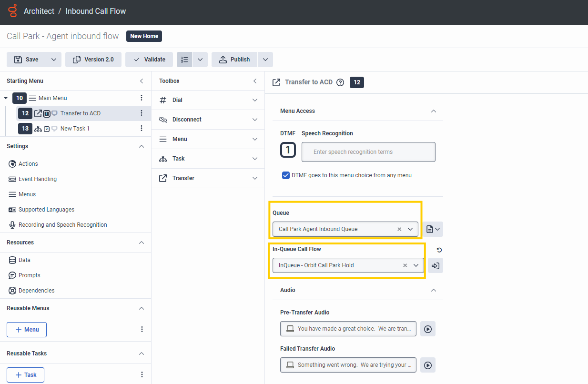Open the options menu for Transfer to ACD

(142, 113)
